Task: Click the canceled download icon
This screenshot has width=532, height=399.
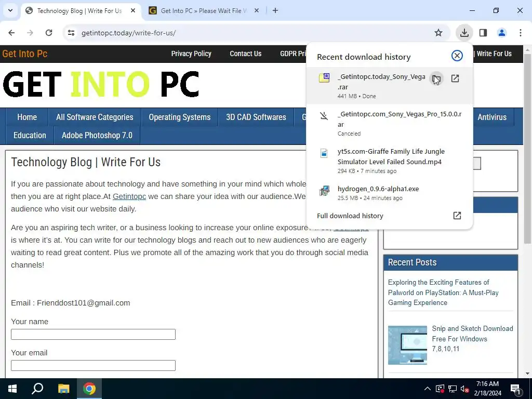Action: tap(324, 116)
